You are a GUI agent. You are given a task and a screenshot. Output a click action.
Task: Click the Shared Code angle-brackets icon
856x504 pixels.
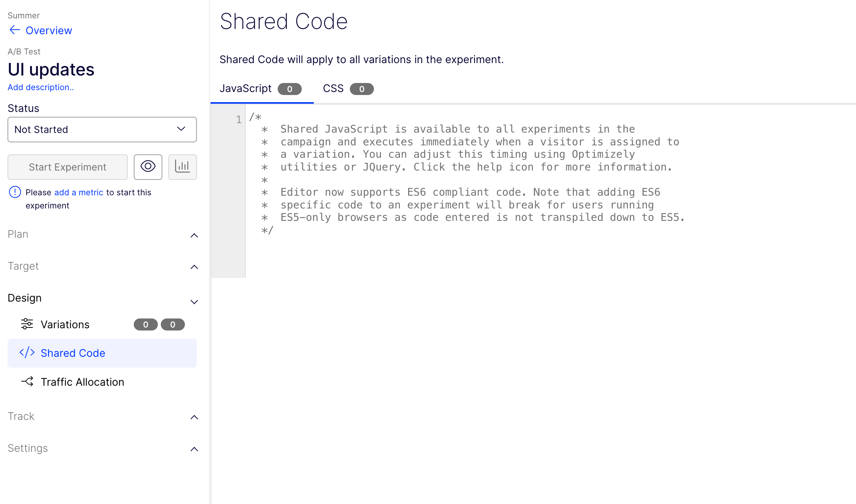tap(27, 353)
